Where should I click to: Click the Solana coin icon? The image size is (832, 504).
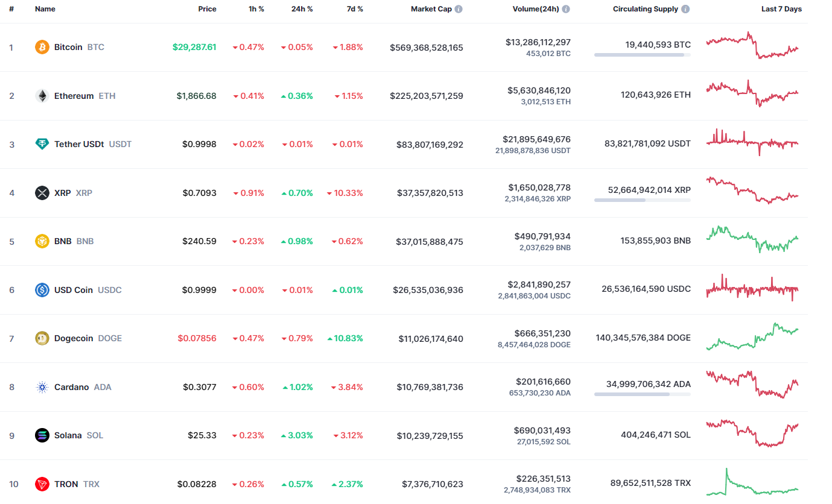pos(41,435)
